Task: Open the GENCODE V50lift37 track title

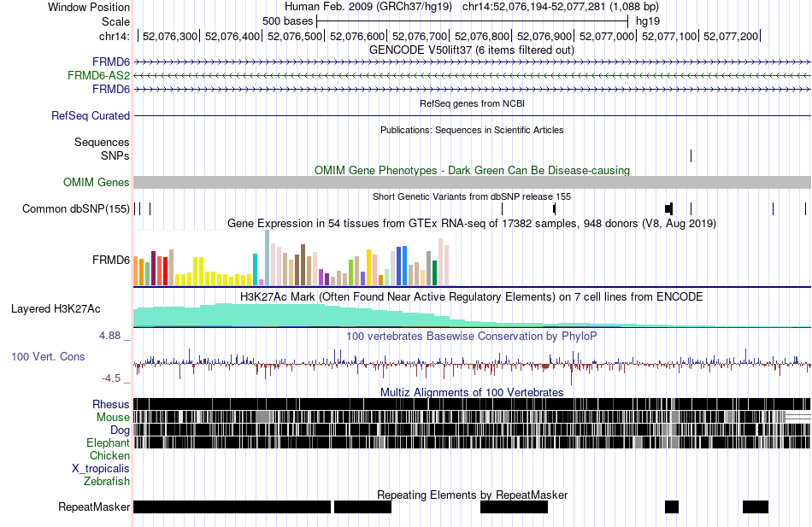Action: (472, 50)
